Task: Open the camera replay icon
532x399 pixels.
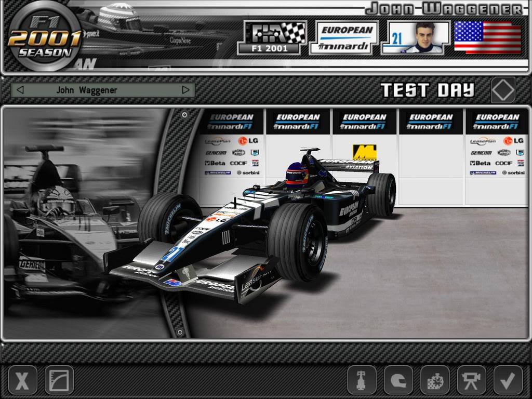Action: [472, 380]
